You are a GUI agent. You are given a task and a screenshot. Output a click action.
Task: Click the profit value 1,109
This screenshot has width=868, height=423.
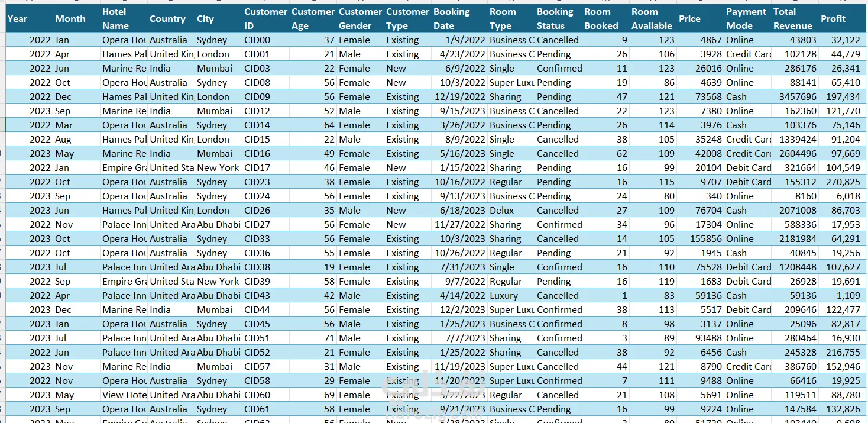coord(842,296)
